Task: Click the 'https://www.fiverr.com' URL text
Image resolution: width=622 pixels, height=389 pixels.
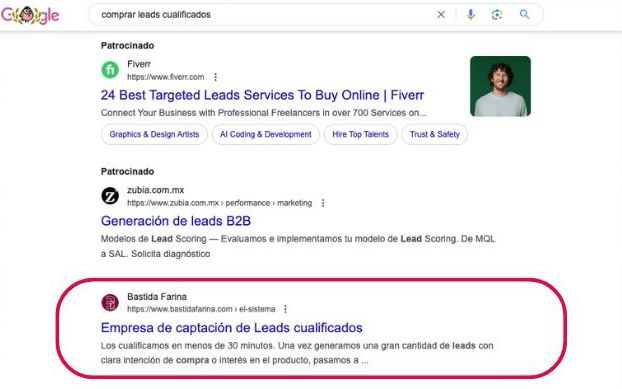Action: [x=166, y=77]
